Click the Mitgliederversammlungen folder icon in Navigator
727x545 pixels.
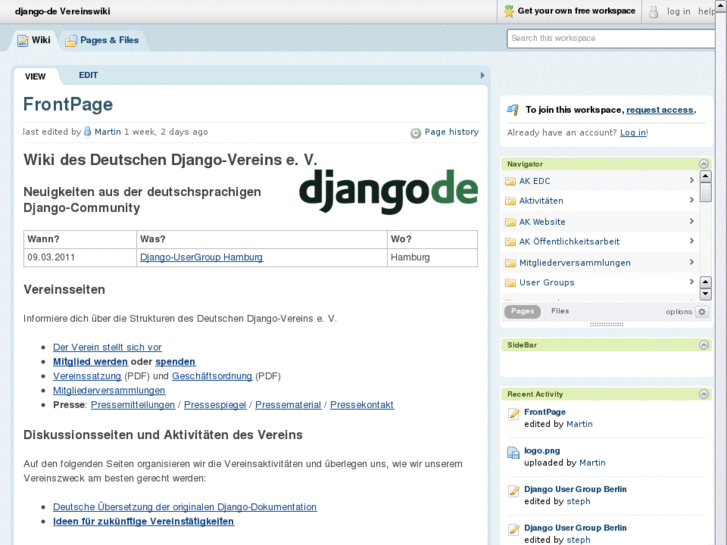click(x=510, y=263)
